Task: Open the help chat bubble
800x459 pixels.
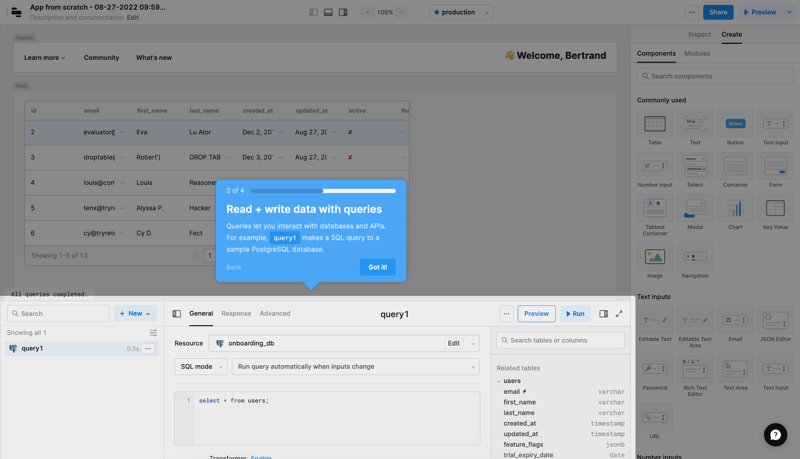Action: (x=775, y=435)
